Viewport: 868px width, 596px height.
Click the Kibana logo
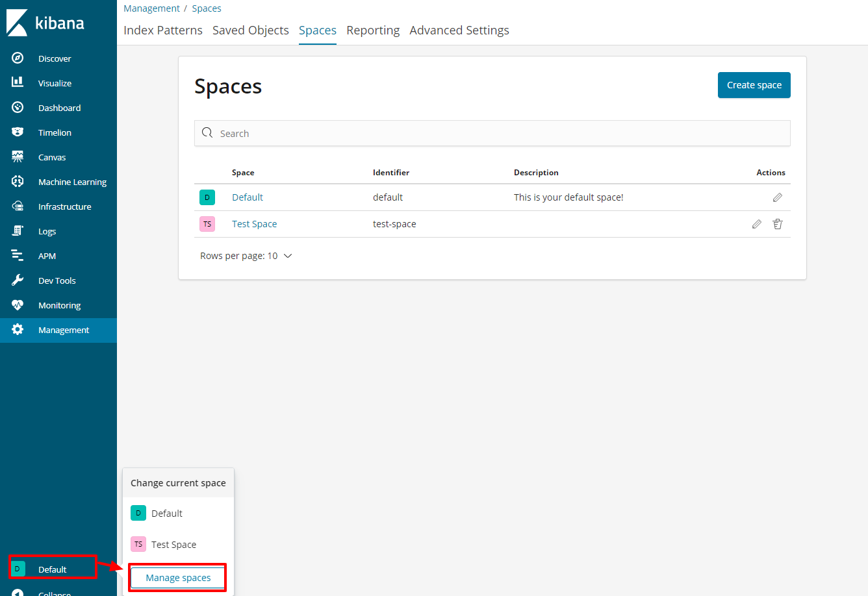point(45,23)
